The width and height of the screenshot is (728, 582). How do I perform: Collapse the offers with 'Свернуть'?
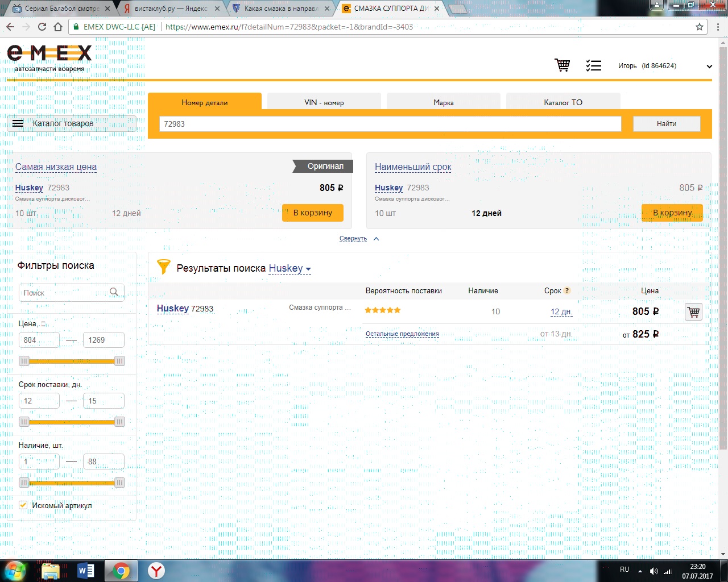[x=353, y=239]
